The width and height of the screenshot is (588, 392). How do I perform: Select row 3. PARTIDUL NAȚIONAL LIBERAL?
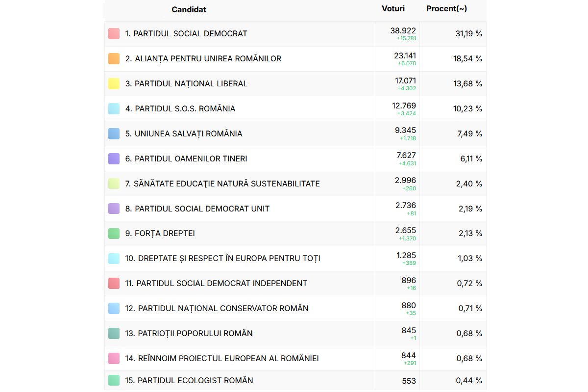[x=295, y=84]
